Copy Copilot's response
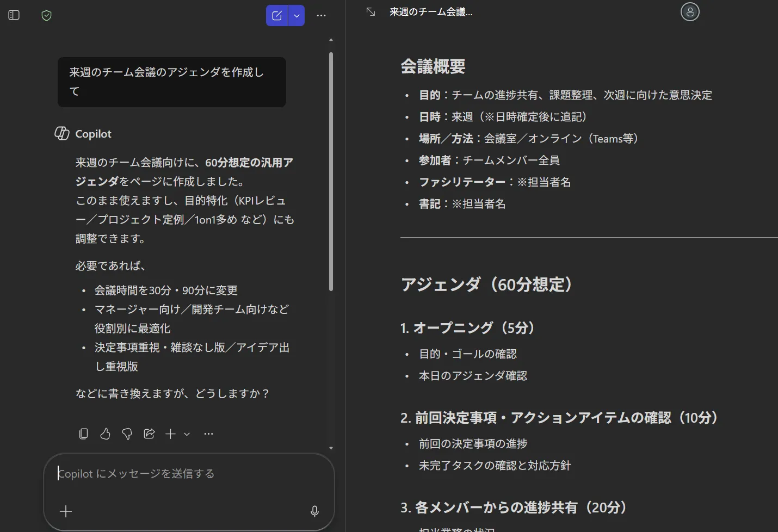The height and width of the screenshot is (532, 778). (83, 434)
